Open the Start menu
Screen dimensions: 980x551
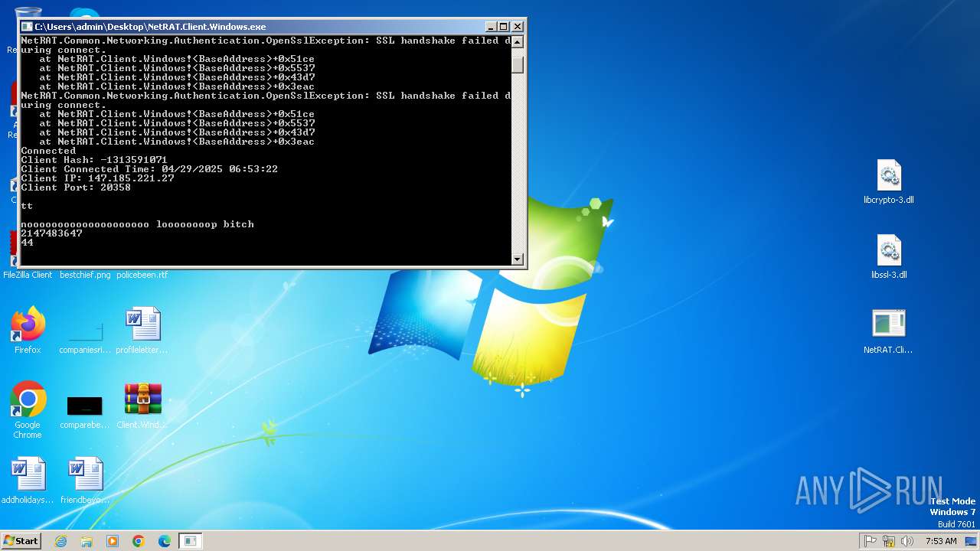click(21, 540)
